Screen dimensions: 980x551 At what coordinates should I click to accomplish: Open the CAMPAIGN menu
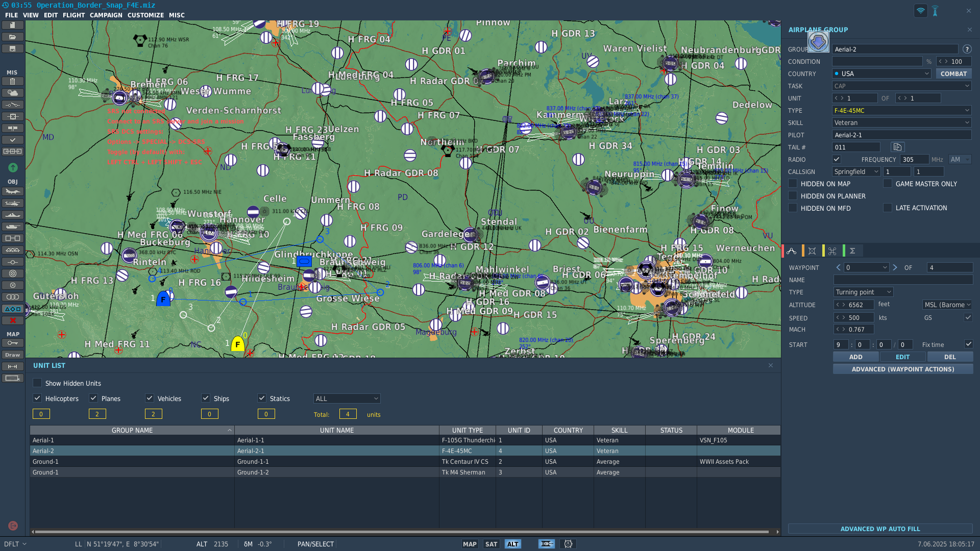coord(106,15)
